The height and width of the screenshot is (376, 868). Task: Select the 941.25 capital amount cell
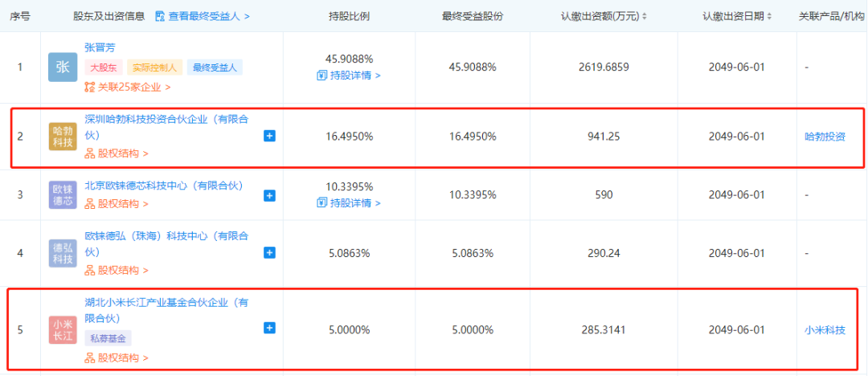[x=604, y=137]
